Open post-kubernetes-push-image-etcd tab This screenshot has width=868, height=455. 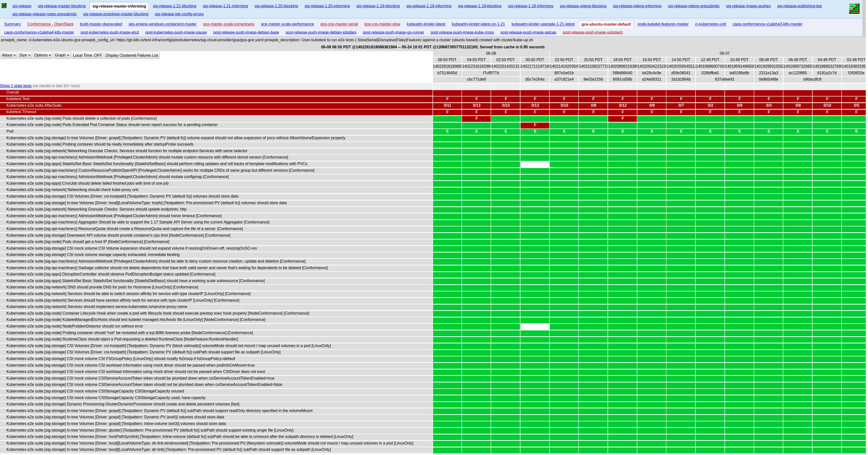[x=110, y=32]
